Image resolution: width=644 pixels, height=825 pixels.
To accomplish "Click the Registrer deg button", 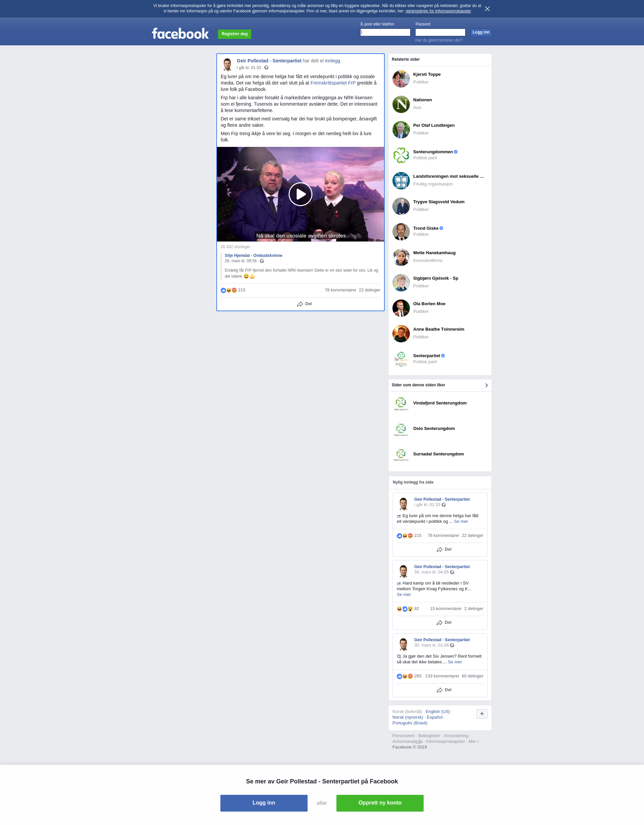I will tap(234, 34).
